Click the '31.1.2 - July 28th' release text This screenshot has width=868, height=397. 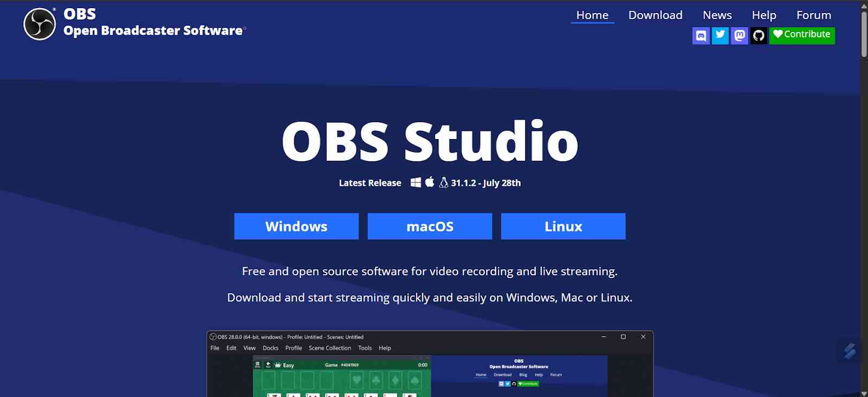pos(486,183)
